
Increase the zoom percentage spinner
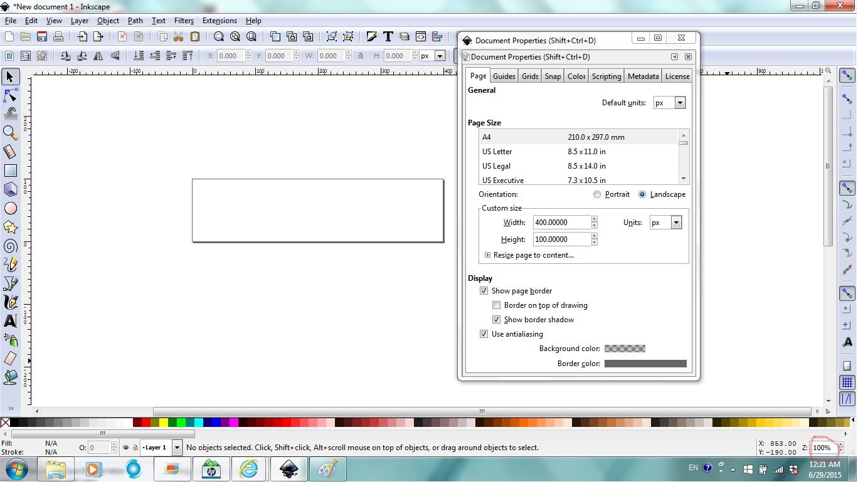pos(840,444)
